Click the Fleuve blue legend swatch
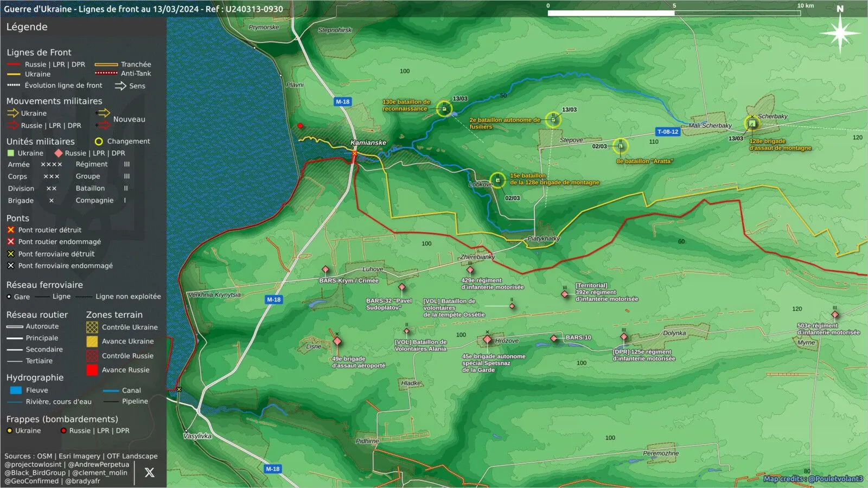Viewport: 868px width, 488px height. [x=16, y=390]
